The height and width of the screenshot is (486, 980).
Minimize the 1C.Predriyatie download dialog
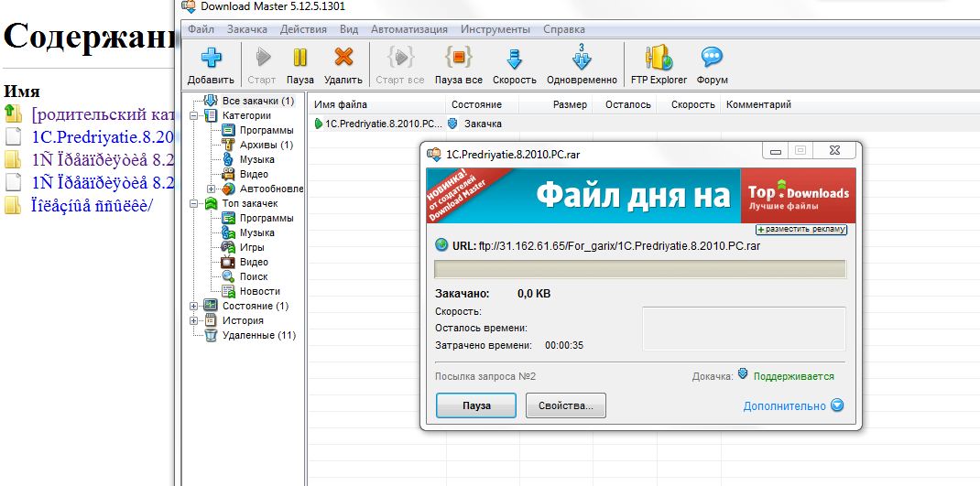(x=775, y=150)
